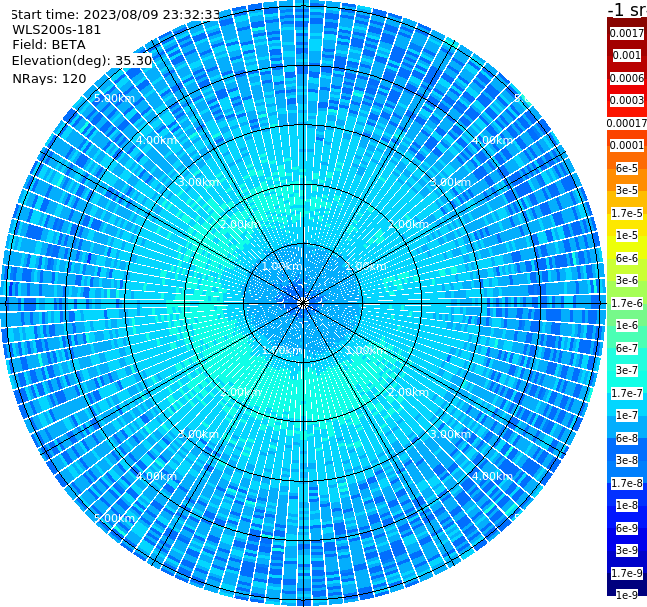Image resolution: width=647 pixels, height=607 pixels.
Task: Click the 1e-8 colorbar label
Action: point(627,505)
